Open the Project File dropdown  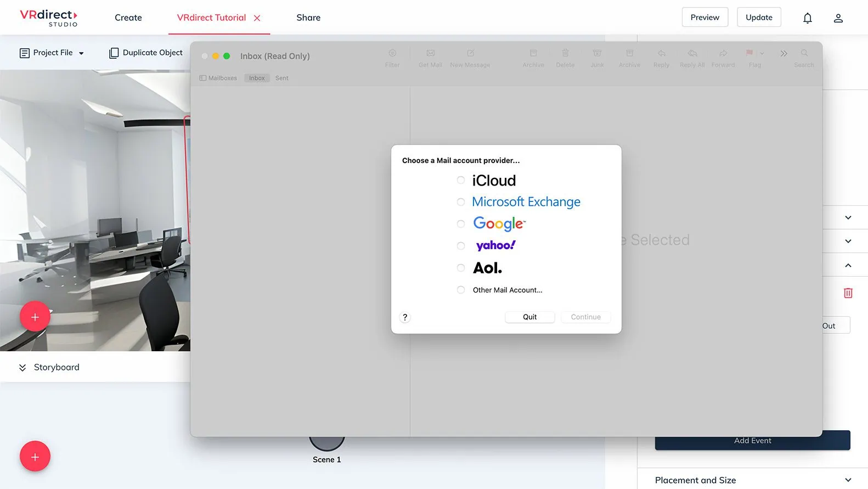(x=52, y=53)
